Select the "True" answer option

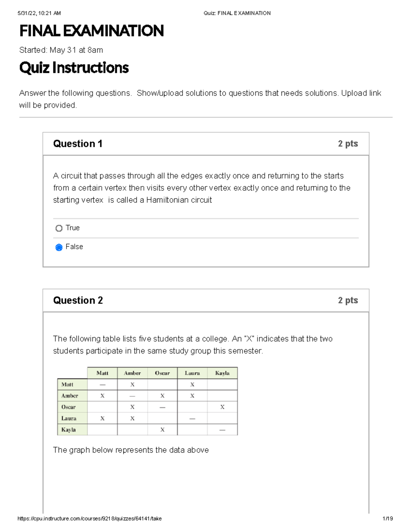72,228
